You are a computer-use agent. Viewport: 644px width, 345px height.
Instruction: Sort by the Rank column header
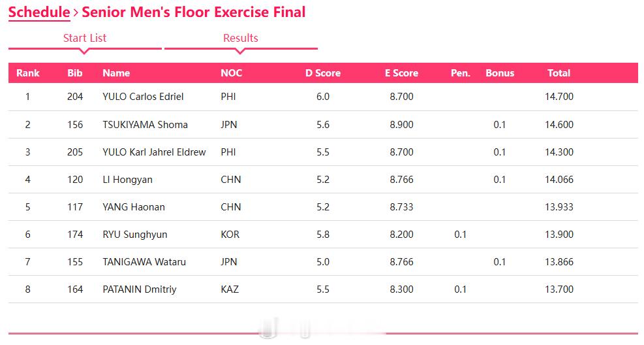pos(28,73)
